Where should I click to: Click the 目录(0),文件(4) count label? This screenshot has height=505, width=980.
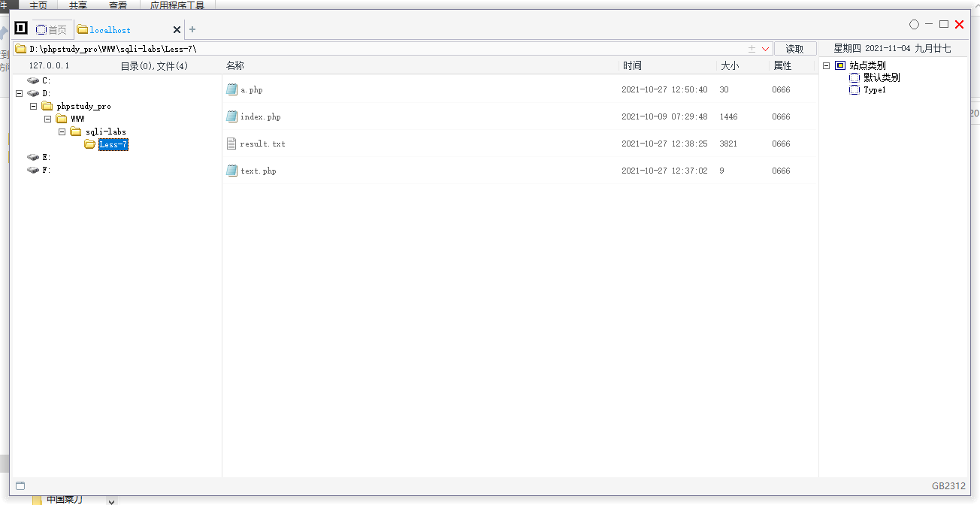[x=154, y=66]
